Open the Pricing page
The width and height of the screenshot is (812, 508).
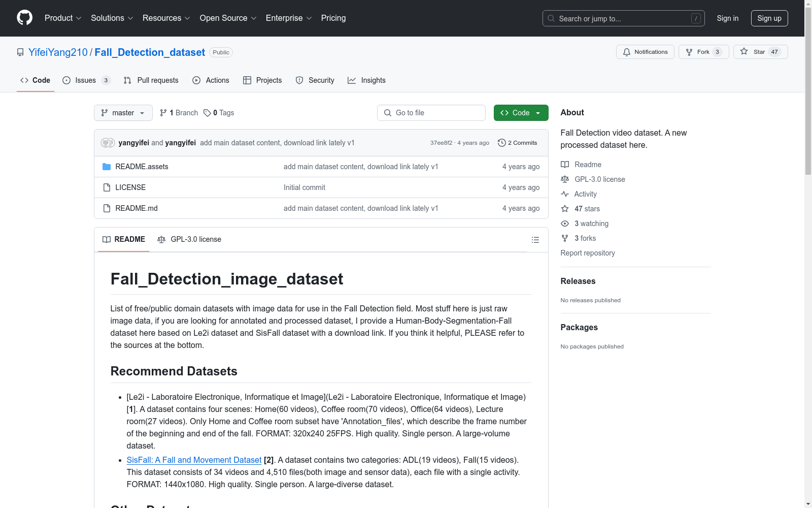click(333, 18)
